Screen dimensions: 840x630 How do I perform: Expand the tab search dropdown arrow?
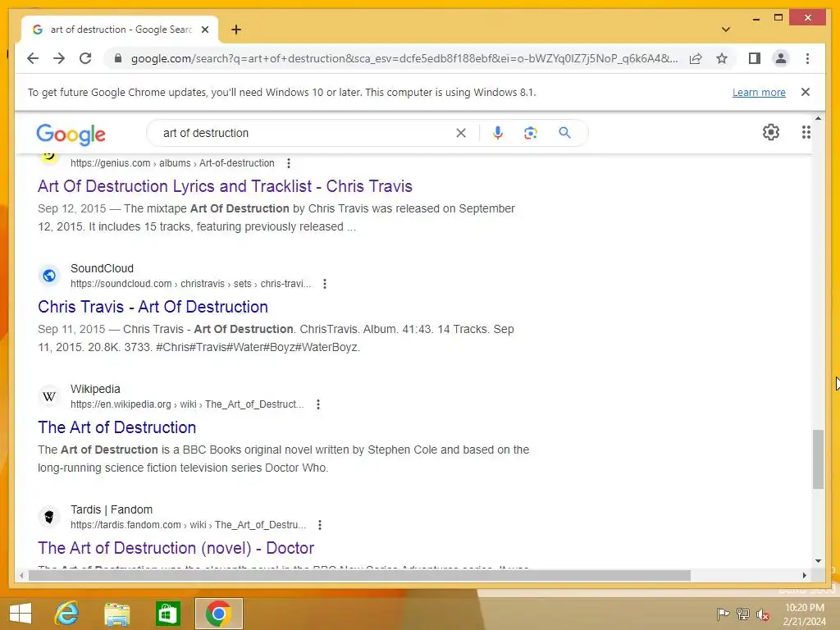tap(726, 30)
